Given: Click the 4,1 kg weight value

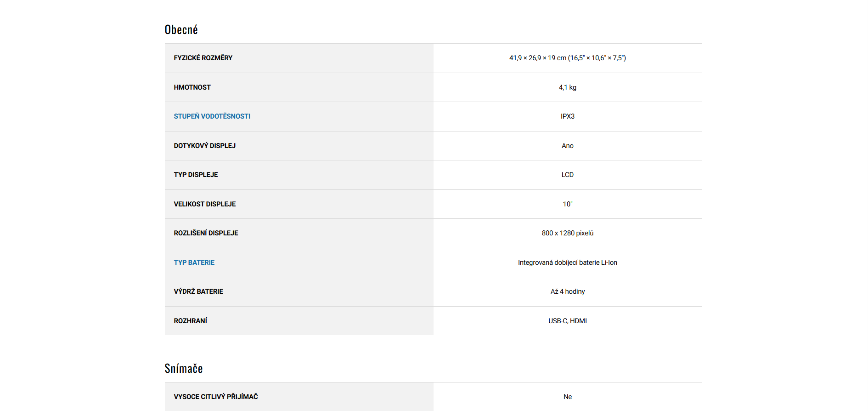Looking at the screenshot, I should pyautogui.click(x=567, y=87).
